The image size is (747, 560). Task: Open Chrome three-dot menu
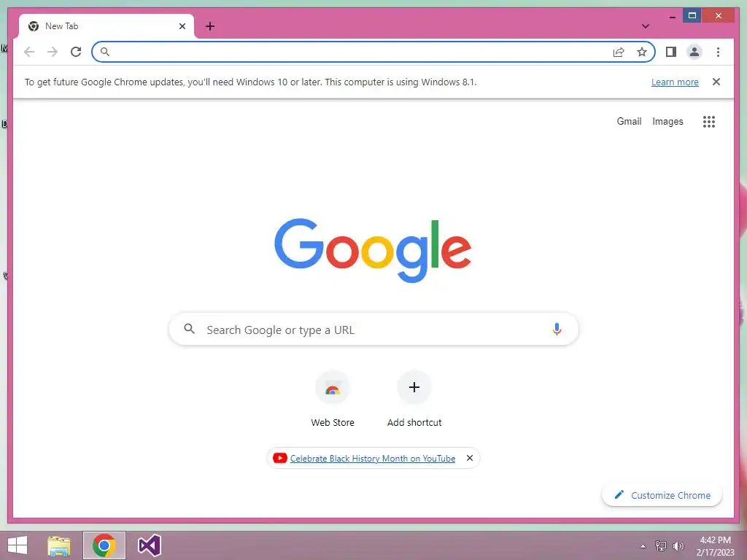(x=718, y=52)
